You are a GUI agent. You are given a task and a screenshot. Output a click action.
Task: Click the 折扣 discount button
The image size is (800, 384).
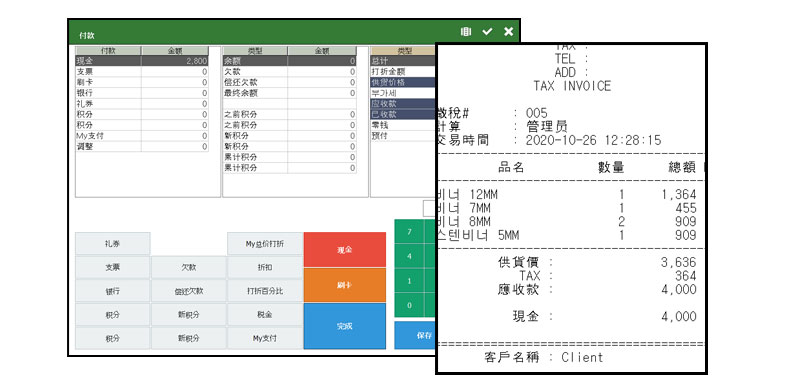tap(265, 267)
